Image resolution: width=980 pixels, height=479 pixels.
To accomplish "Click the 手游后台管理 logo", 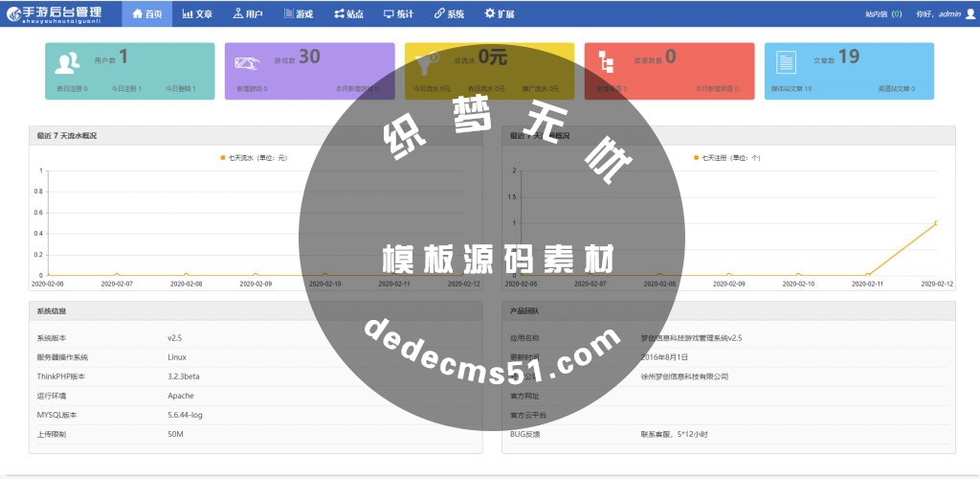I will tap(55, 13).
